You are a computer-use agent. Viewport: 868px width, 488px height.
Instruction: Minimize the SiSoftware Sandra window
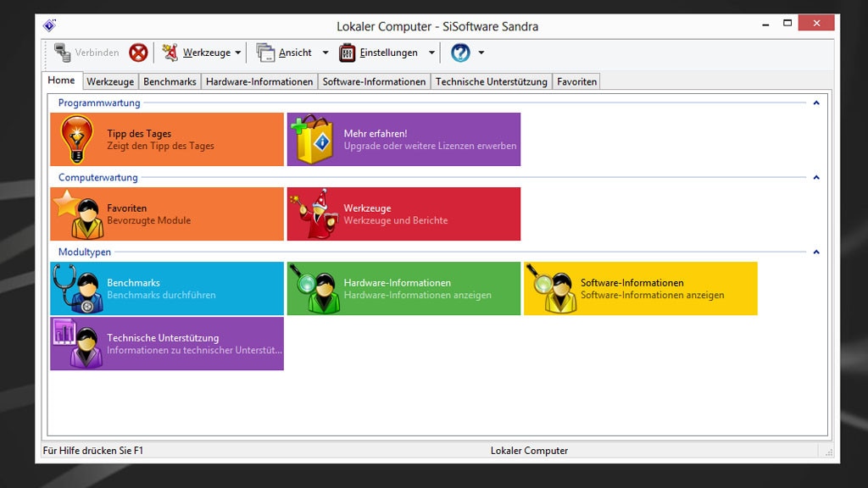coord(765,24)
